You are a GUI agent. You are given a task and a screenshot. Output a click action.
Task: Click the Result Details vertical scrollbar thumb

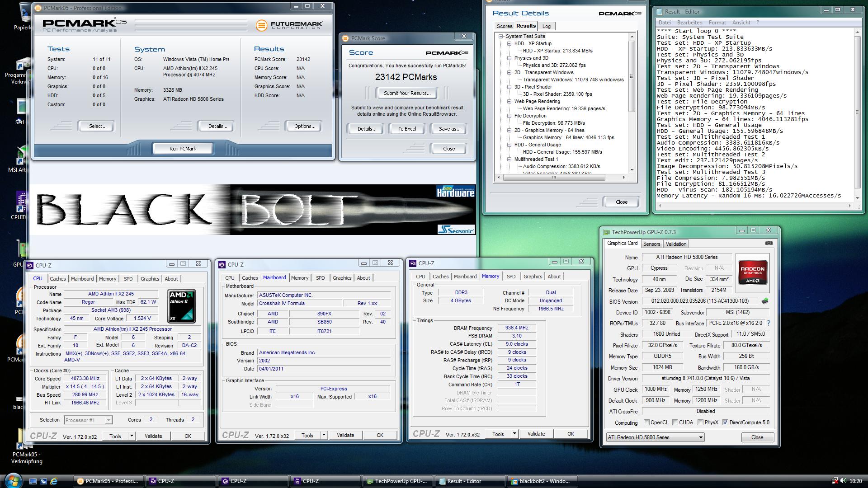pyautogui.click(x=632, y=77)
